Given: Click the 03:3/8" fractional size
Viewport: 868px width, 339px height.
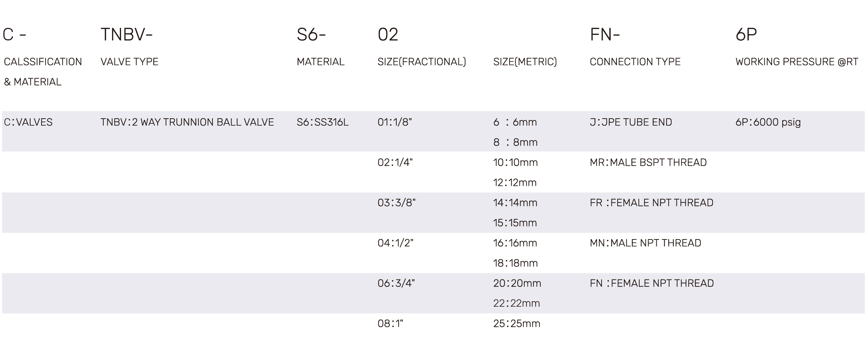Looking at the screenshot, I should click(x=396, y=203).
